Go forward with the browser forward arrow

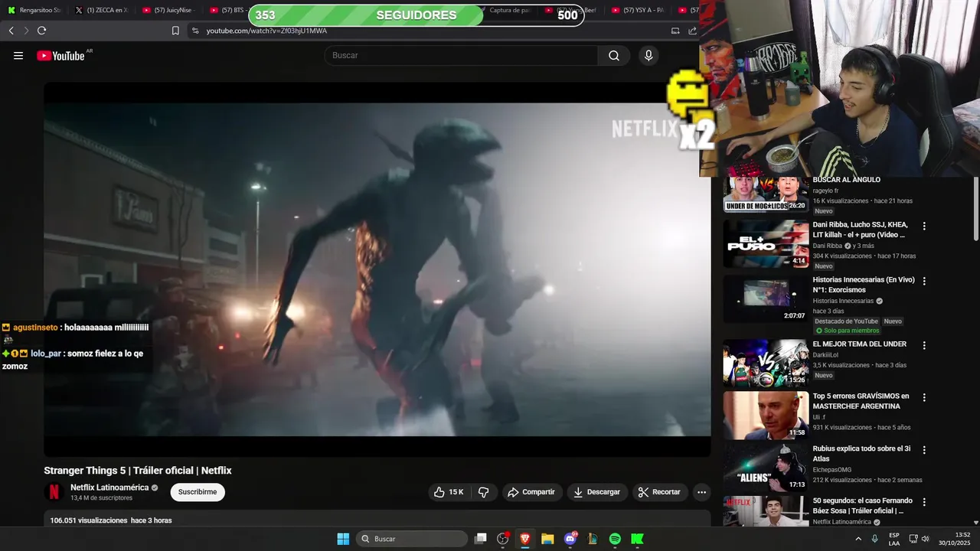[x=26, y=31]
